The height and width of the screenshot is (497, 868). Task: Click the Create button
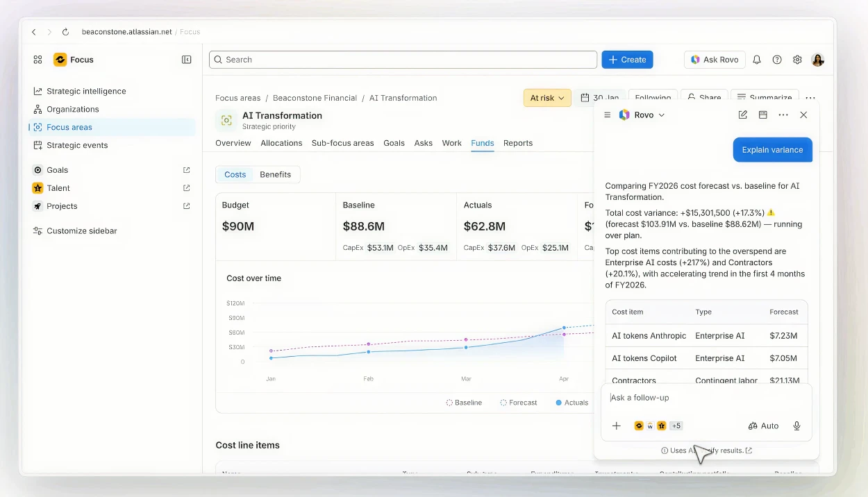[627, 60]
